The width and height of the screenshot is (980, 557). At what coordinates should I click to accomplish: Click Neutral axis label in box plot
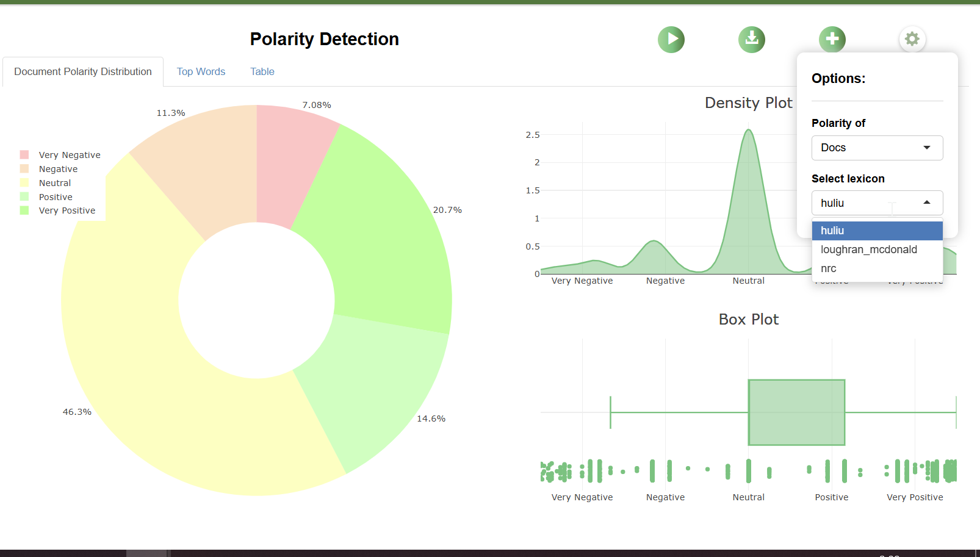pyautogui.click(x=749, y=497)
